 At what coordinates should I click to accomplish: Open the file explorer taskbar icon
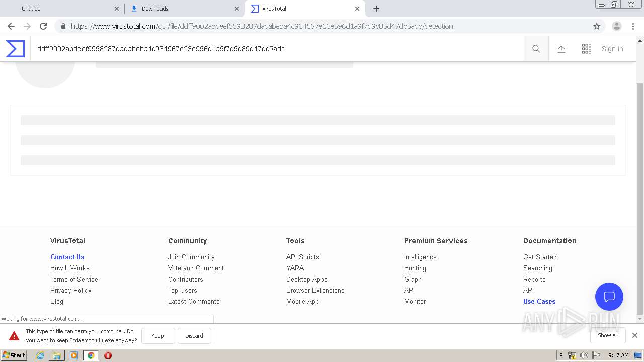click(x=57, y=355)
